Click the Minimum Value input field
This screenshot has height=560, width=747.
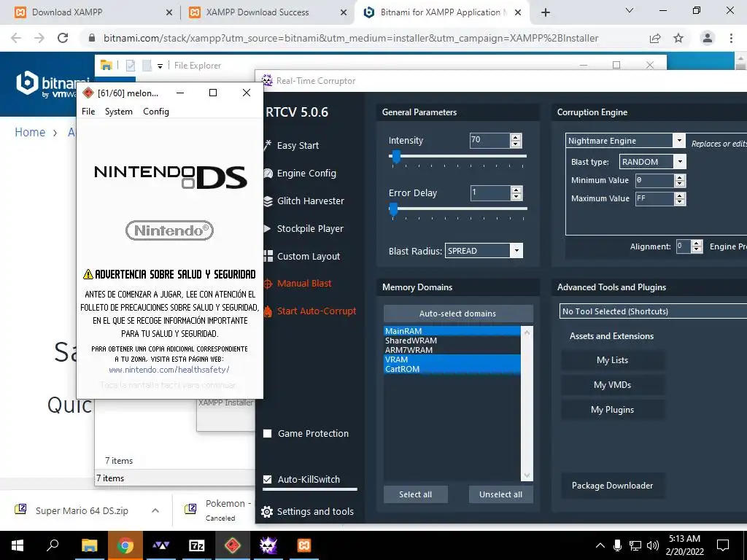655,180
